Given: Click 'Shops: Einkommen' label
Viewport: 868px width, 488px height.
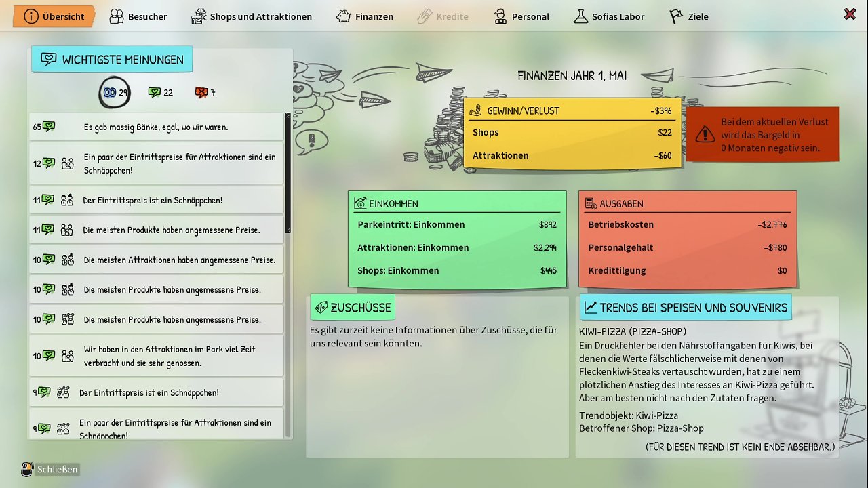Looking at the screenshot, I should point(398,270).
